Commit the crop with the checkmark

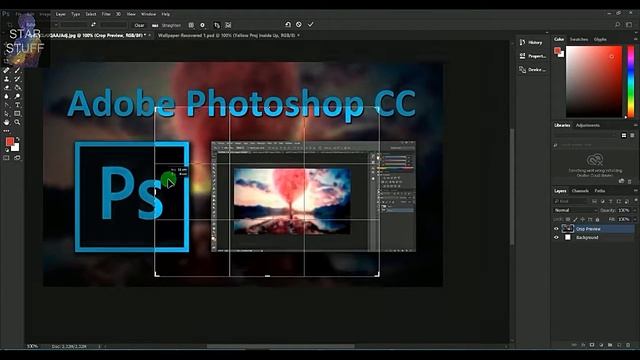point(311,24)
